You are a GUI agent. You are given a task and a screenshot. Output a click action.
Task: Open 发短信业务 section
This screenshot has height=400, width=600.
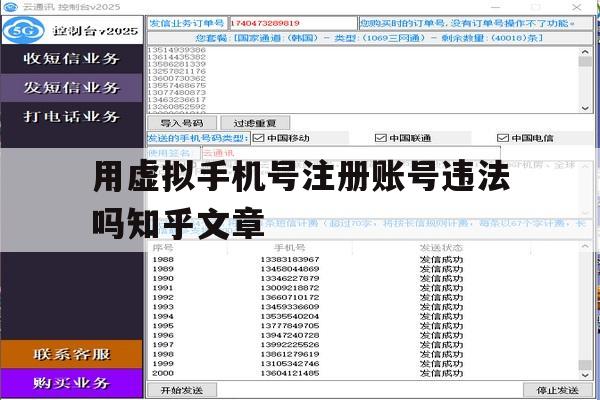click(x=72, y=88)
